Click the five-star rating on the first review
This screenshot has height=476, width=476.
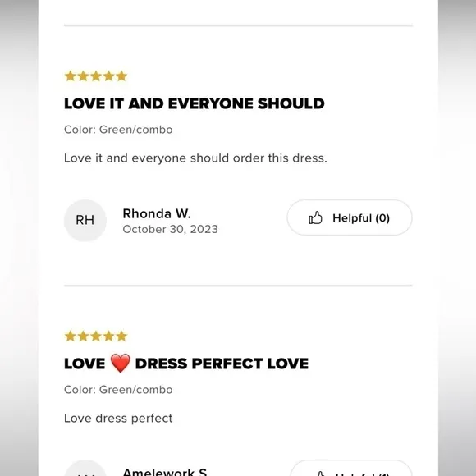coord(96,76)
